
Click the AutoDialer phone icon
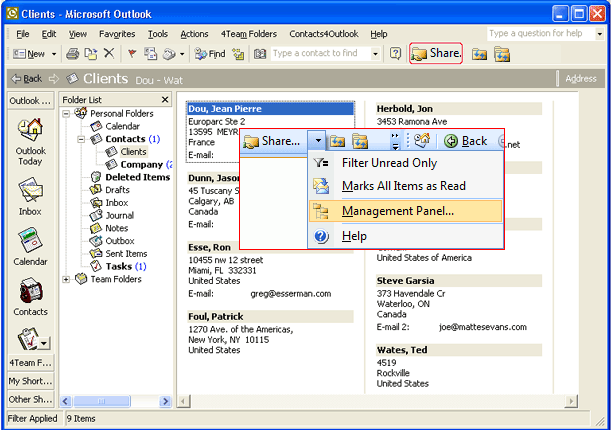169,54
